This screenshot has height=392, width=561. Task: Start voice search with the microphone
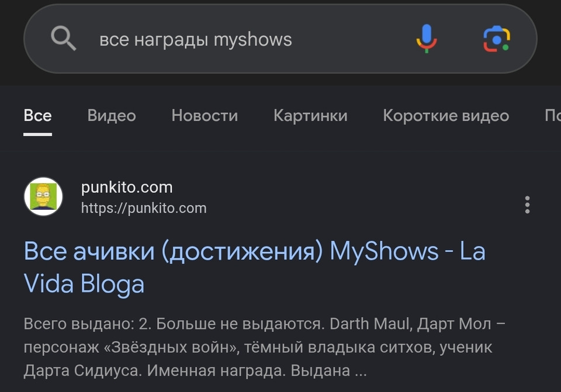point(426,39)
